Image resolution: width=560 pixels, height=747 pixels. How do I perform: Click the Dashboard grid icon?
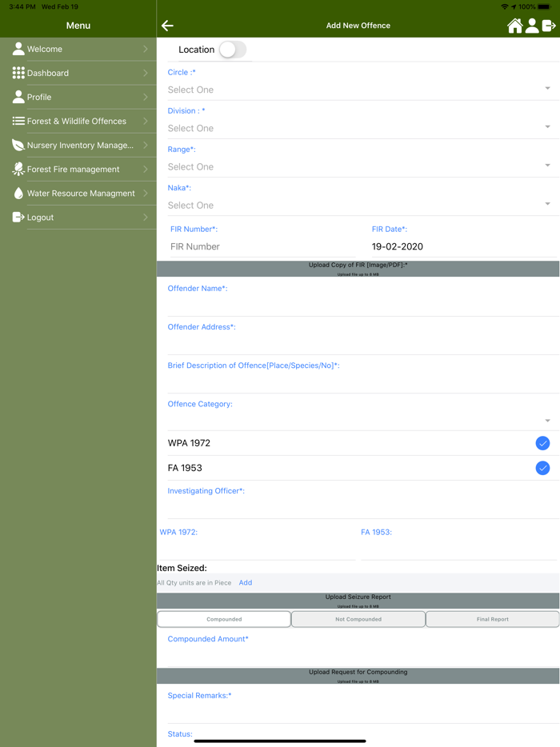click(18, 73)
